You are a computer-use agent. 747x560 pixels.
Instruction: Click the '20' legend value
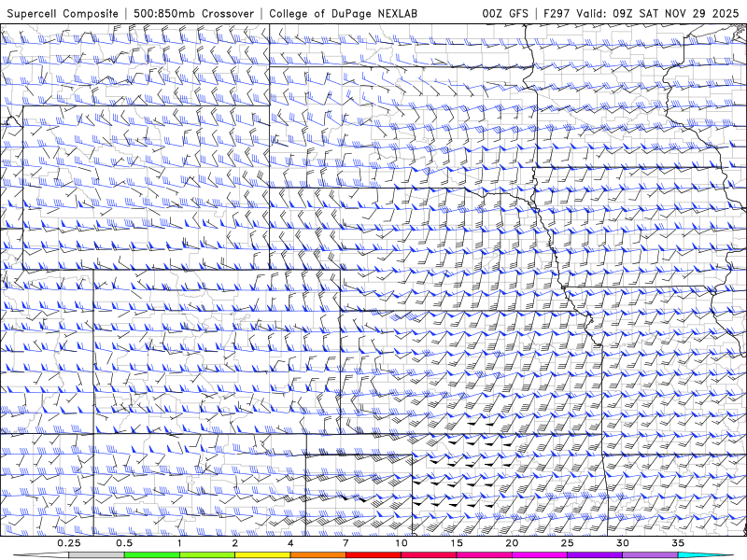[x=512, y=543]
